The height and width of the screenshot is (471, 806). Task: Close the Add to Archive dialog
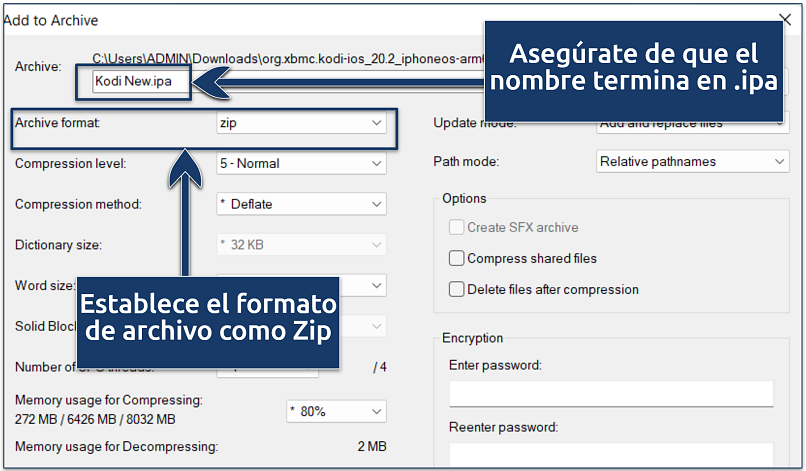click(x=784, y=19)
